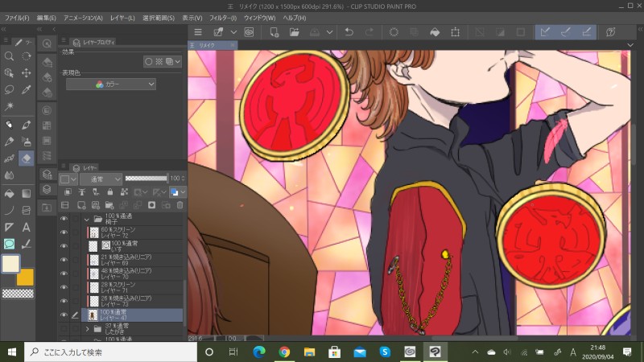Click the Fill icon in command bar
This screenshot has height=362, width=644.
435,32
